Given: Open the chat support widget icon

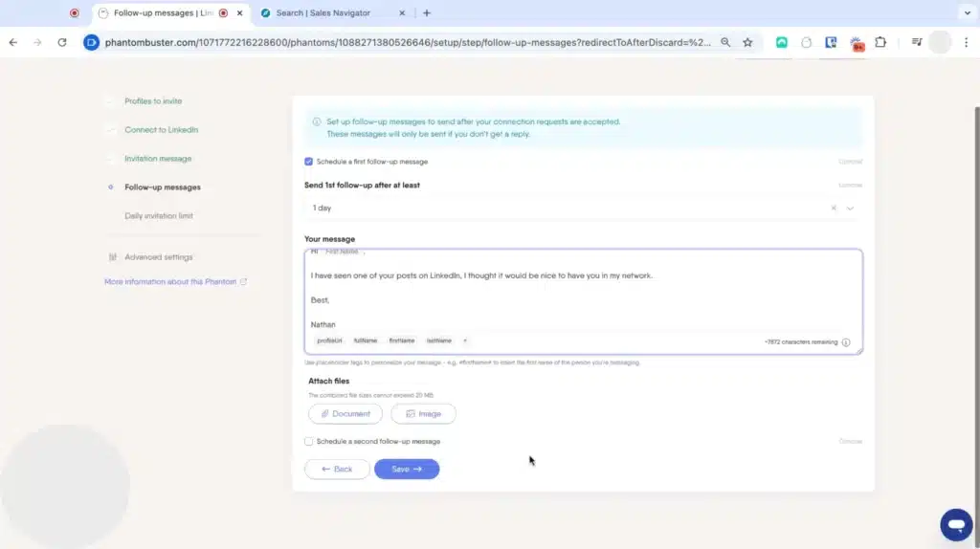Looking at the screenshot, I should (x=955, y=524).
